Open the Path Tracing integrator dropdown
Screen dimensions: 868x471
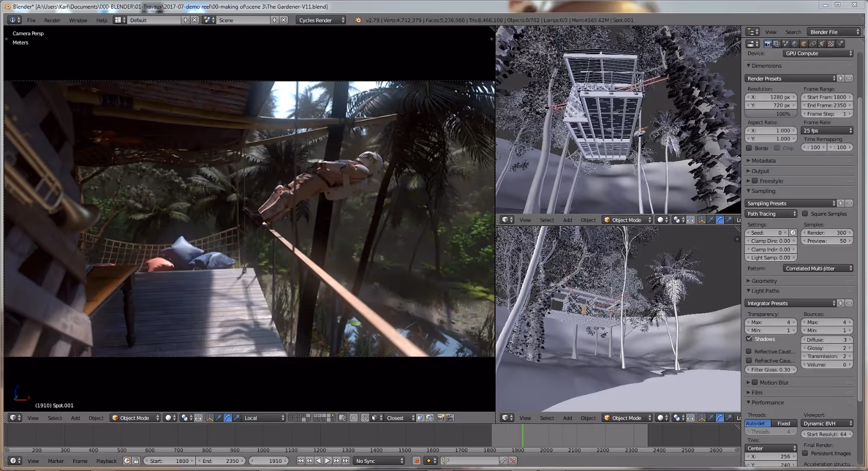point(771,214)
